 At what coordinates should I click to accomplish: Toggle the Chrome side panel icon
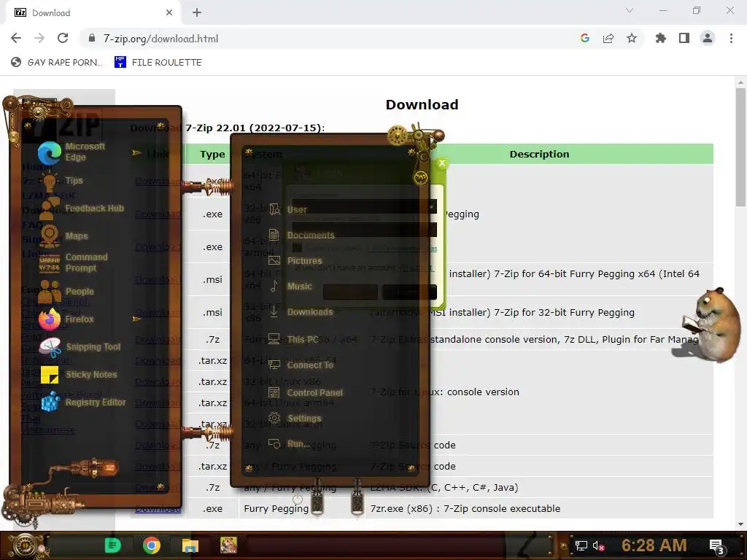[x=684, y=38]
